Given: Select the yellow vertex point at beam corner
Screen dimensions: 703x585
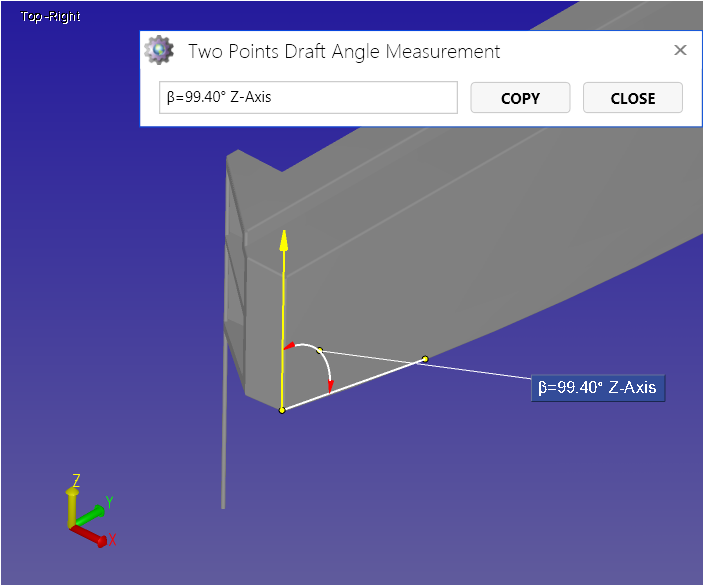Looking at the screenshot, I should click(x=282, y=410).
